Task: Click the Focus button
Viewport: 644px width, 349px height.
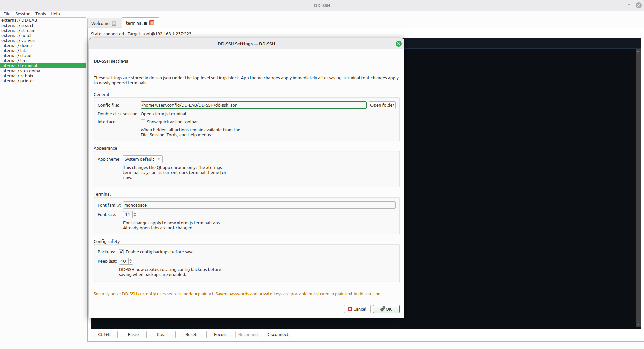Action: tap(220, 334)
